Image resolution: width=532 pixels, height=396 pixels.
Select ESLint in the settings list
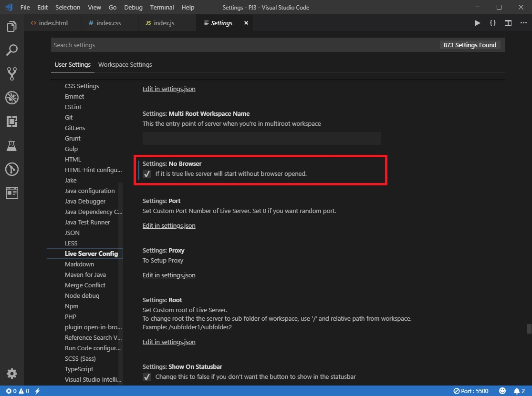click(73, 107)
